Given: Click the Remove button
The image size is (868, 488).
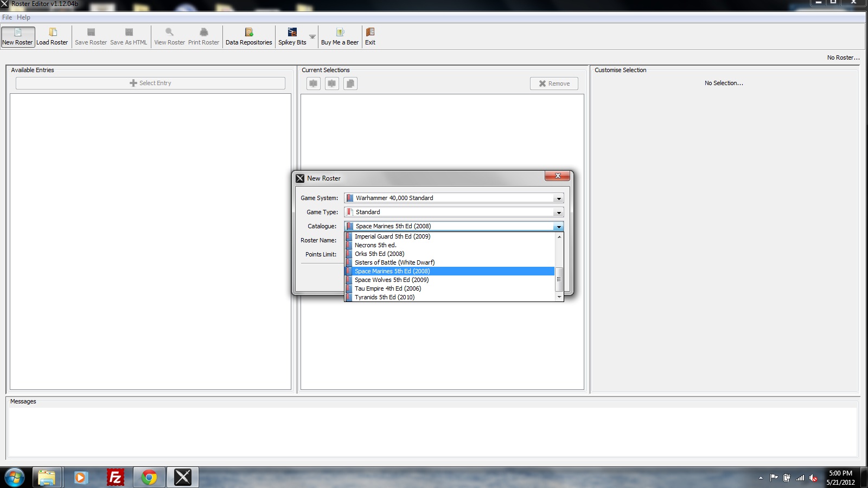Looking at the screenshot, I should (x=554, y=84).
